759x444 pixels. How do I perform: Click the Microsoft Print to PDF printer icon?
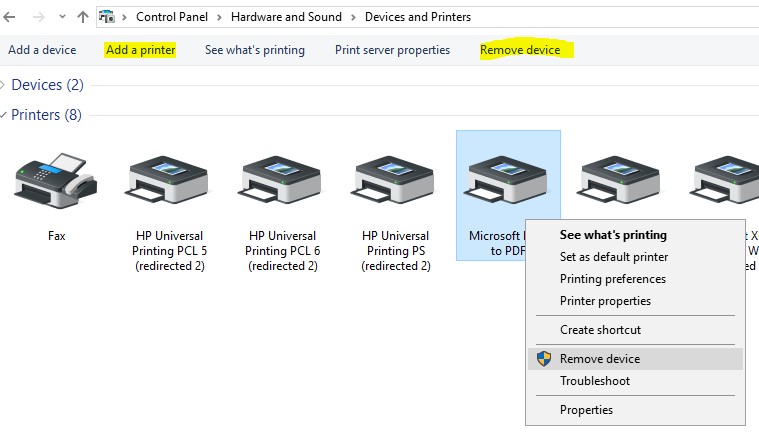[x=505, y=180]
